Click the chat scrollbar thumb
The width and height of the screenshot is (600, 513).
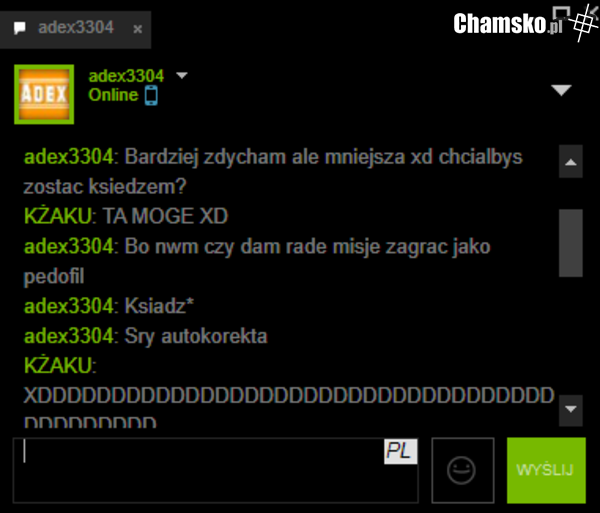point(571,243)
